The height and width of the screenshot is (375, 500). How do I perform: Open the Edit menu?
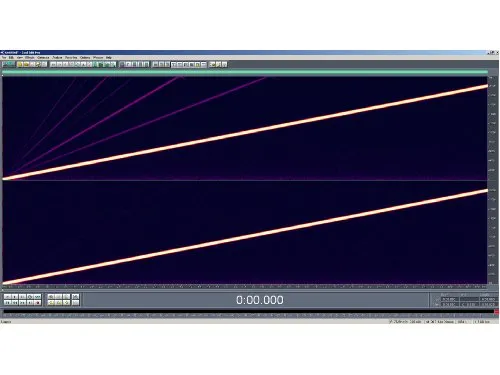[11, 57]
